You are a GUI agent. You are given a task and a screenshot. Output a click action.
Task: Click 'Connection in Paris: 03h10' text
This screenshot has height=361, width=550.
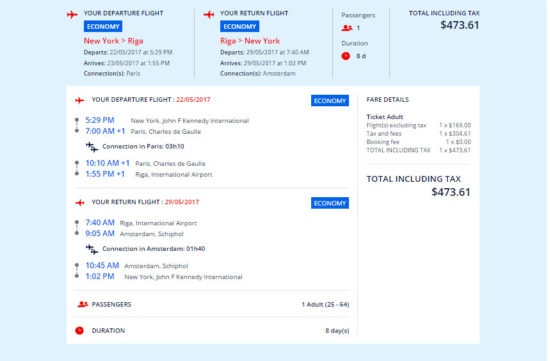pos(143,146)
